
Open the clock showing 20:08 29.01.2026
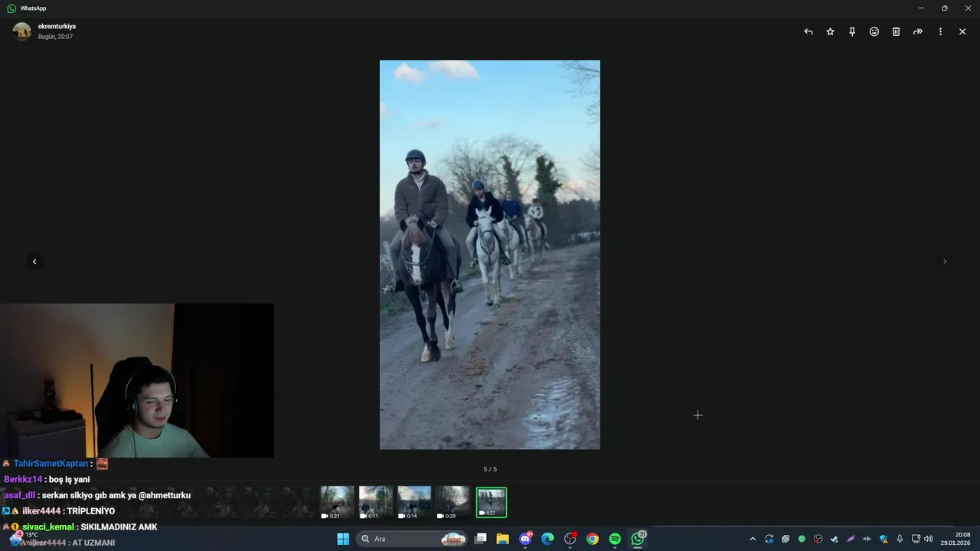pos(955,539)
